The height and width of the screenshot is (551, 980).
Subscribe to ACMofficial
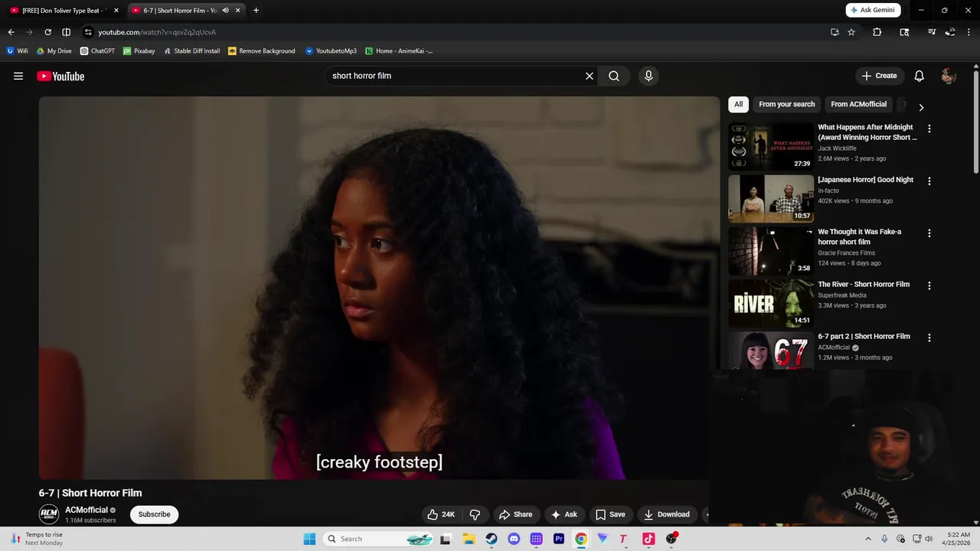[x=154, y=514]
